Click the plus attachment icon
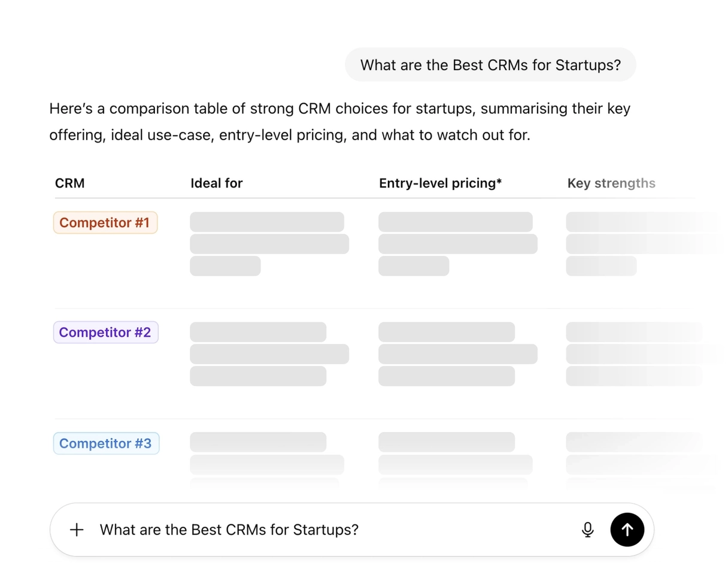This screenshot has height=586, width=728. 77,530
